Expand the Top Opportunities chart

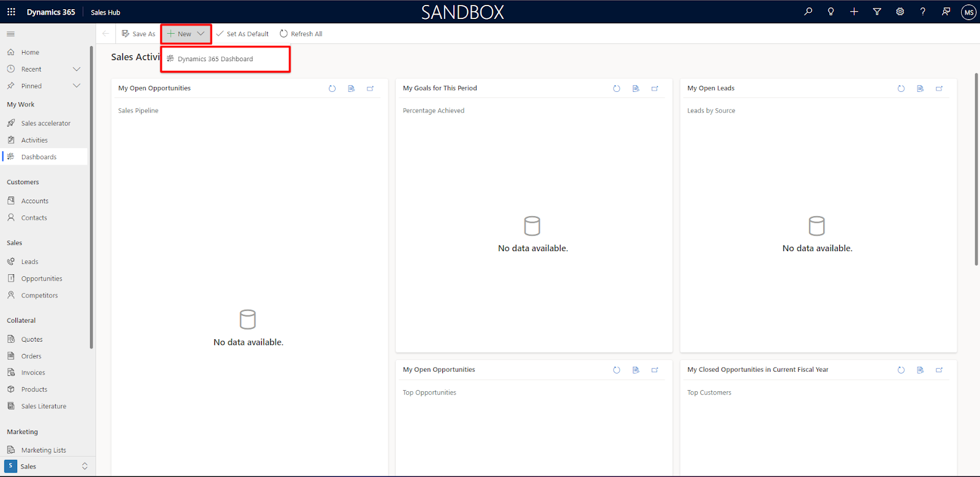pos(655,370)
